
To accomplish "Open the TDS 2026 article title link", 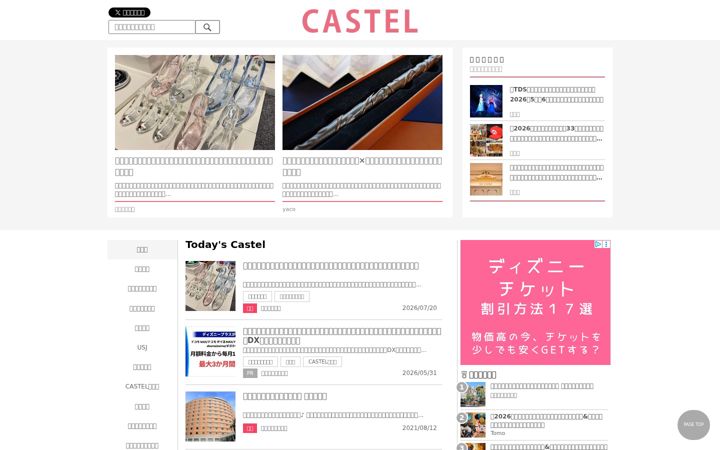I will tap(557, 95).
